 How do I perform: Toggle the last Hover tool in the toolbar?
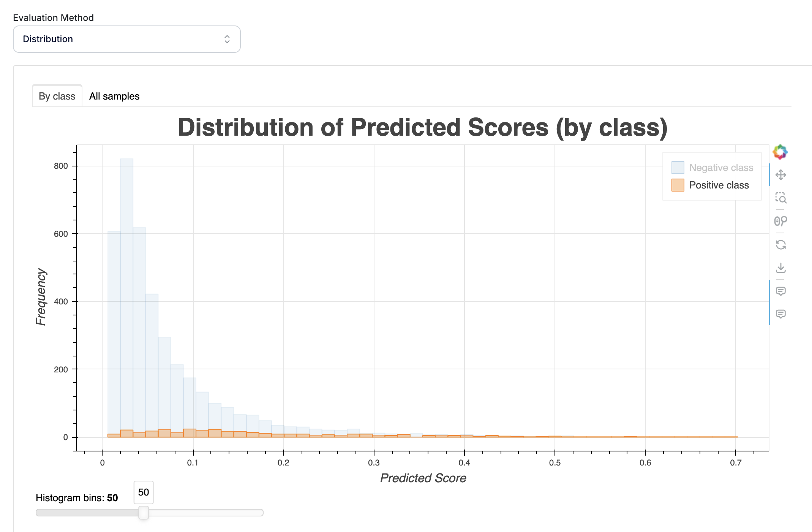coord(780,314)
